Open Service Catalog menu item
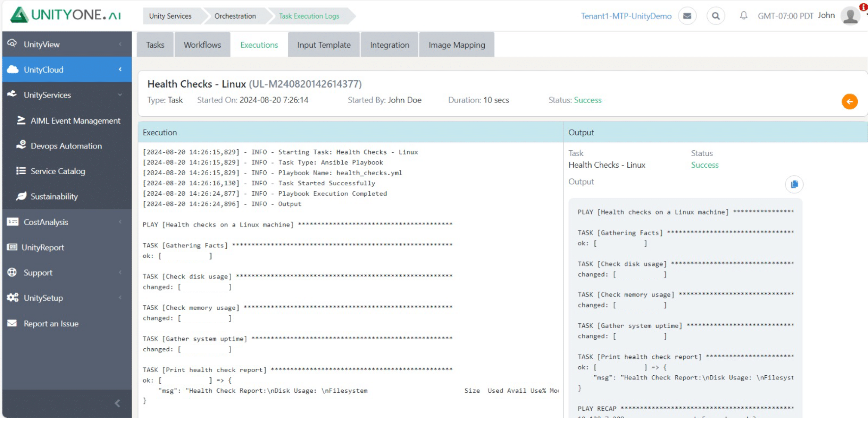Screen dimensions: 868x426 tap(67, 171)
